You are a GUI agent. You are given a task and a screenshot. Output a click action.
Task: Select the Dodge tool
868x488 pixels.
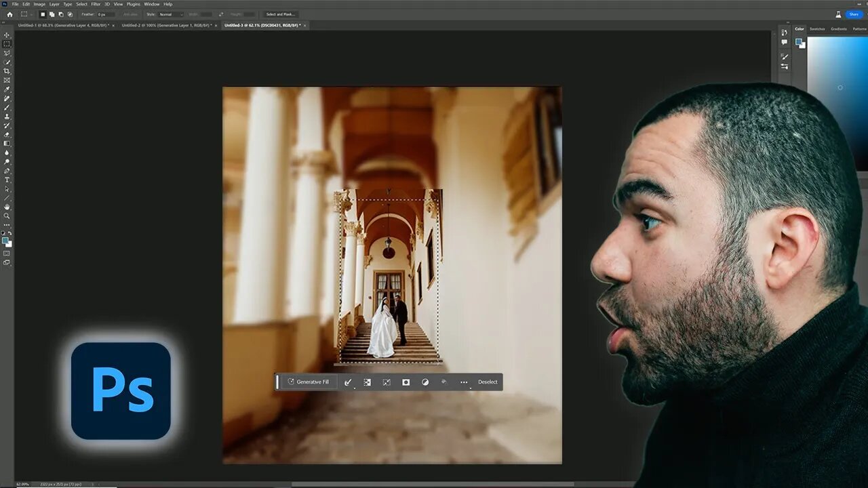coord(7,161)
